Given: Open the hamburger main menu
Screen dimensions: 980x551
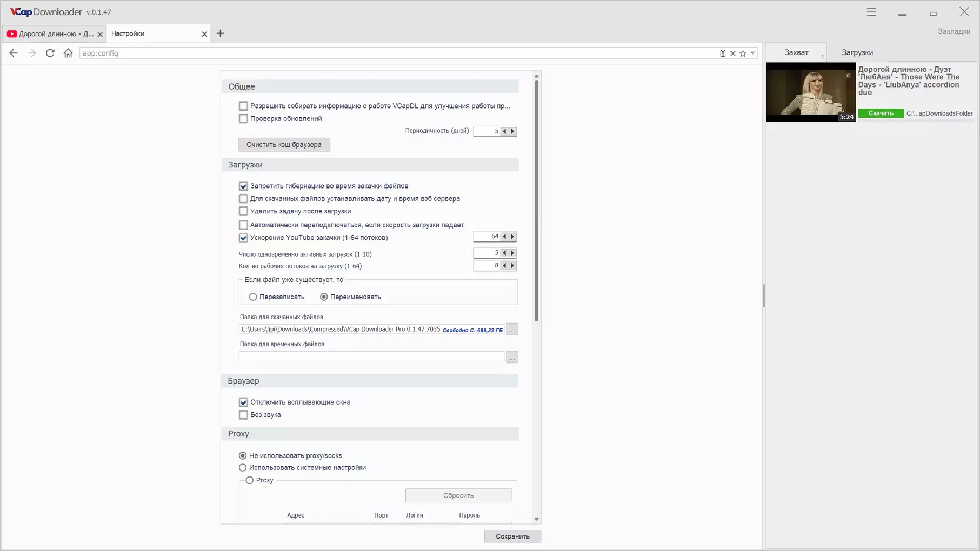Looking at the screenshot, I should pyautogui.click(x=871, y=12).
